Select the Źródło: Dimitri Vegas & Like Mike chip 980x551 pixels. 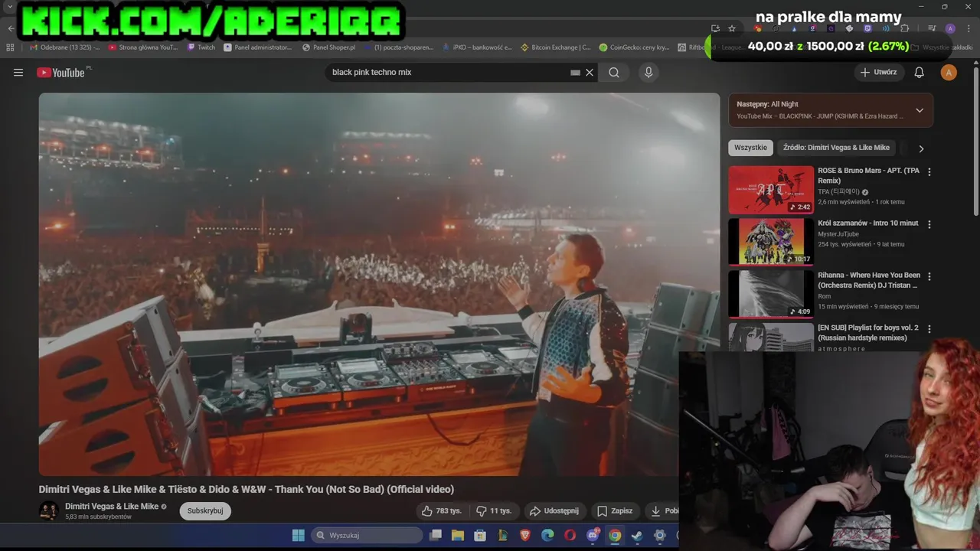836,148
